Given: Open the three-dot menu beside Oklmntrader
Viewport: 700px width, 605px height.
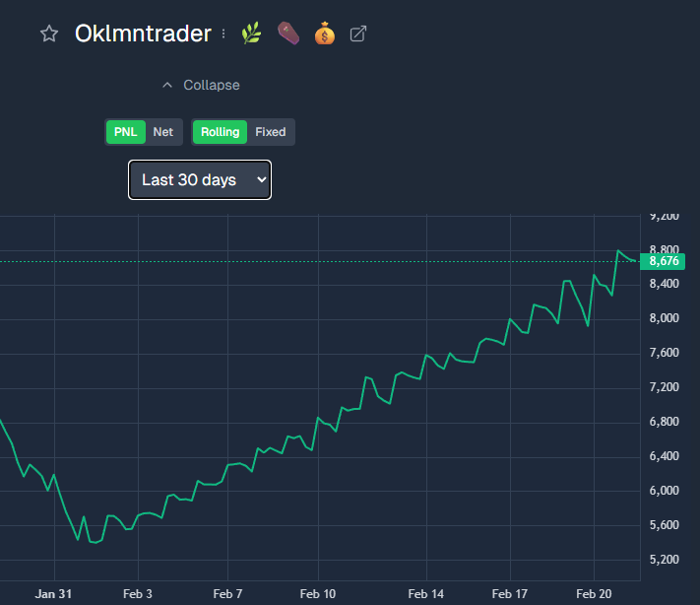Looking at the screenshot, I should (223, 34).
